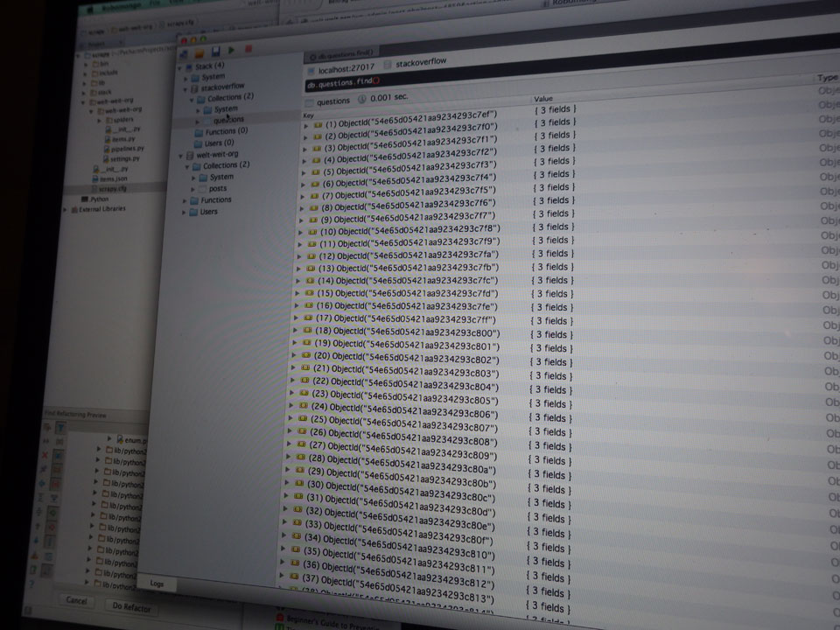This screenshot has height=630, width=840.
Task: Open the Logs tab at bottom
Action: (157, 583)
